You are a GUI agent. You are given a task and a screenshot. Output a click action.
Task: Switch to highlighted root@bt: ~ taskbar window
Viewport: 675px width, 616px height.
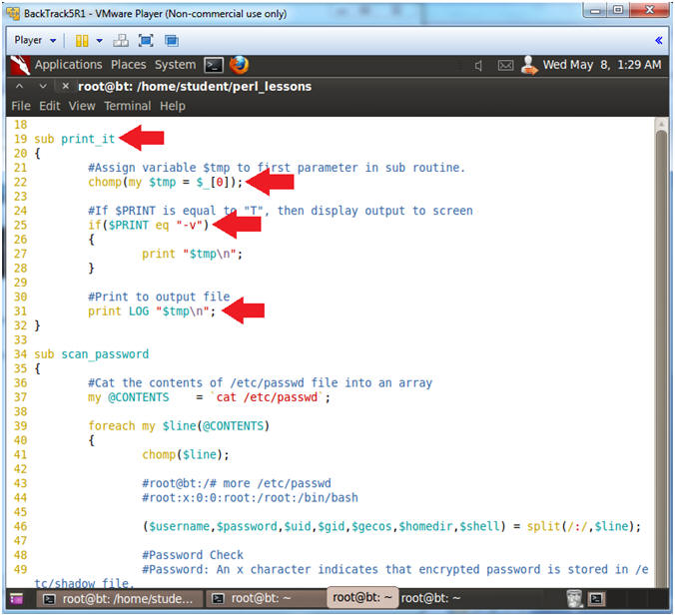pos(362,597)
